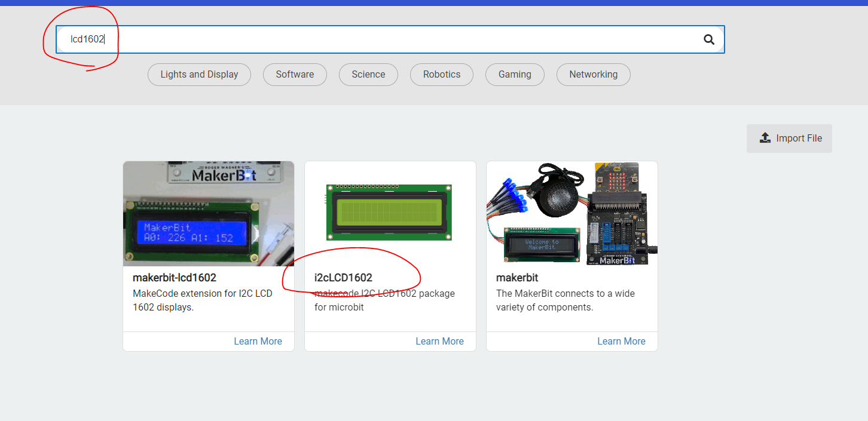Focus the lcd1602 search field
Image resolution: width=868 pixels, height=421 pixels.
(x=390, y=39)
